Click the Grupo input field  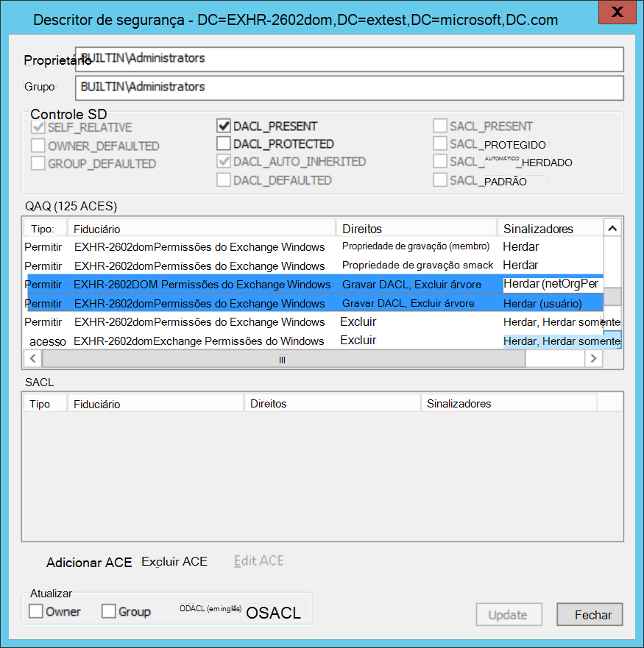point(350,88)
